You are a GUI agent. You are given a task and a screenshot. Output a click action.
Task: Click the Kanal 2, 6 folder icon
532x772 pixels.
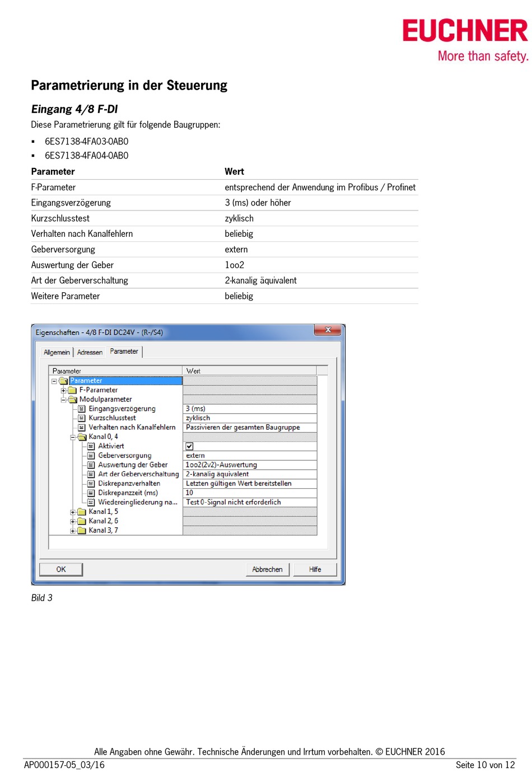click(x=82, y=521)
